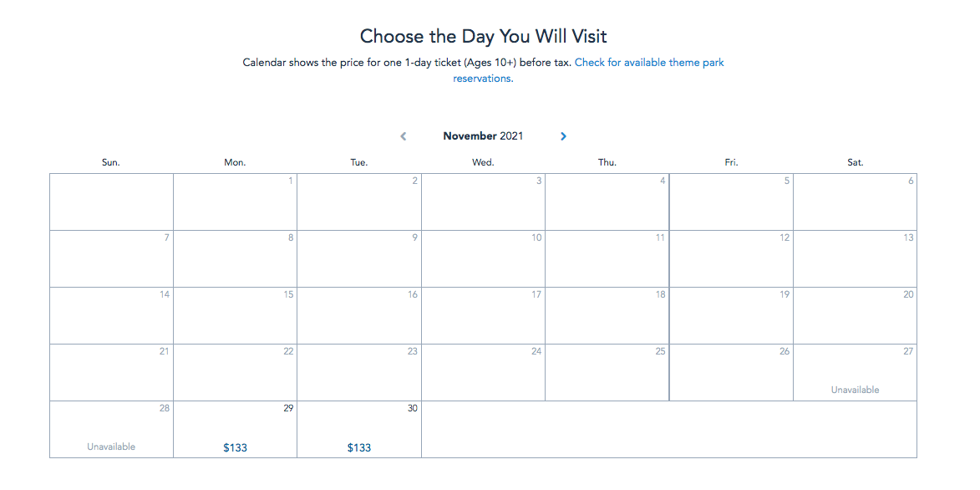Click the November 10 calendar cell

point(483,259)
